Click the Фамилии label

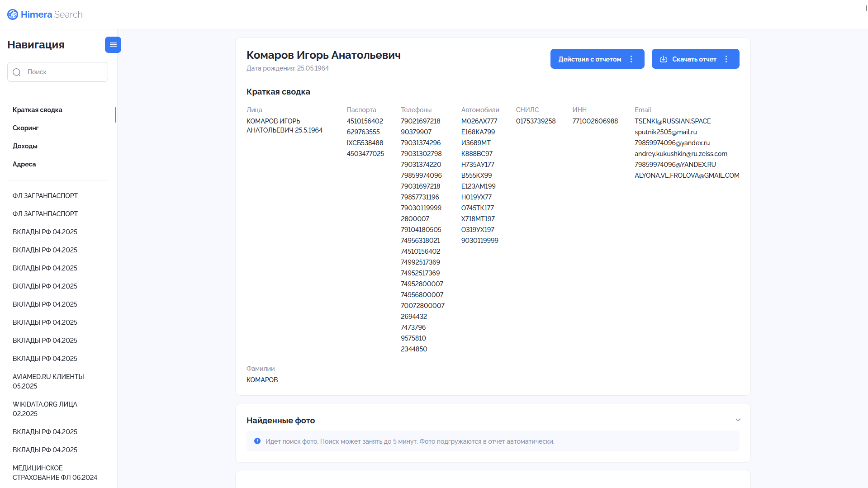coord(261,369)
